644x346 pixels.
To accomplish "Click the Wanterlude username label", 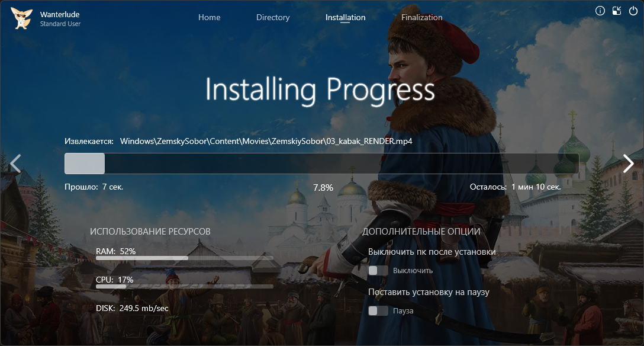I will tap(59, 14).
